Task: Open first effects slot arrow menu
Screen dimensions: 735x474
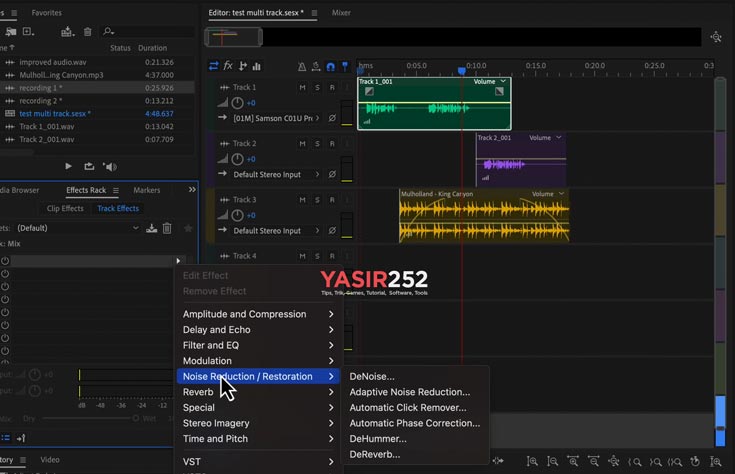Action: (178, 261)
